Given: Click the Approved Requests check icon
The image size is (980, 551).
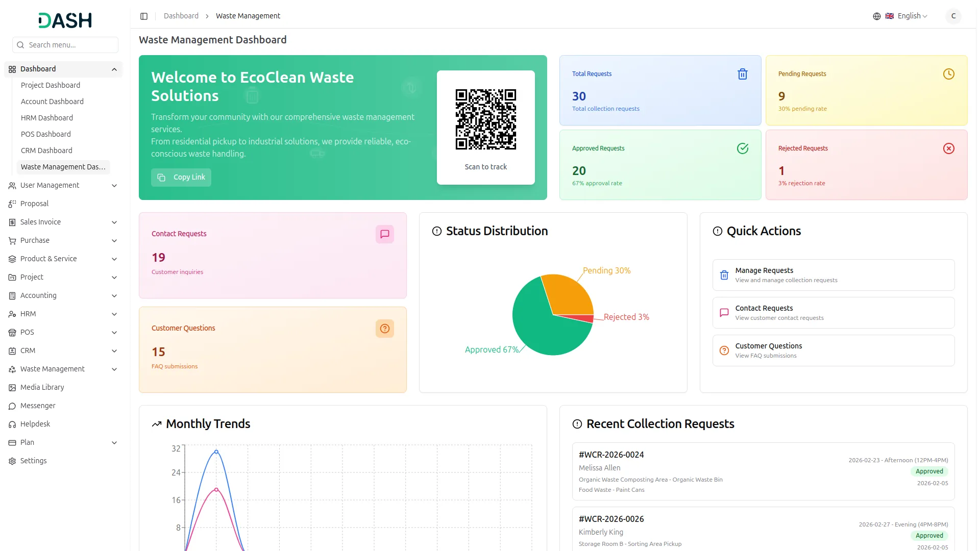Looking at the screenshot, I should point(743,149).
